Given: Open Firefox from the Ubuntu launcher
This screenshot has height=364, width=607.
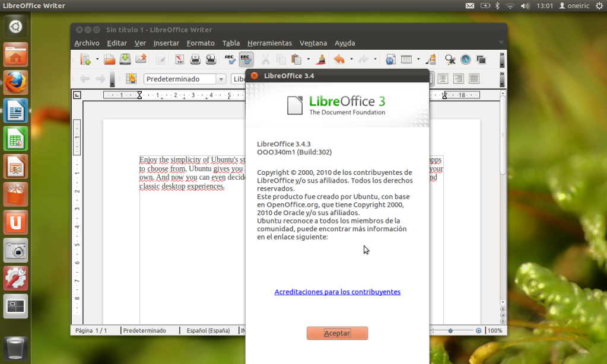Looking at the screenshot, I should (15, 82).
